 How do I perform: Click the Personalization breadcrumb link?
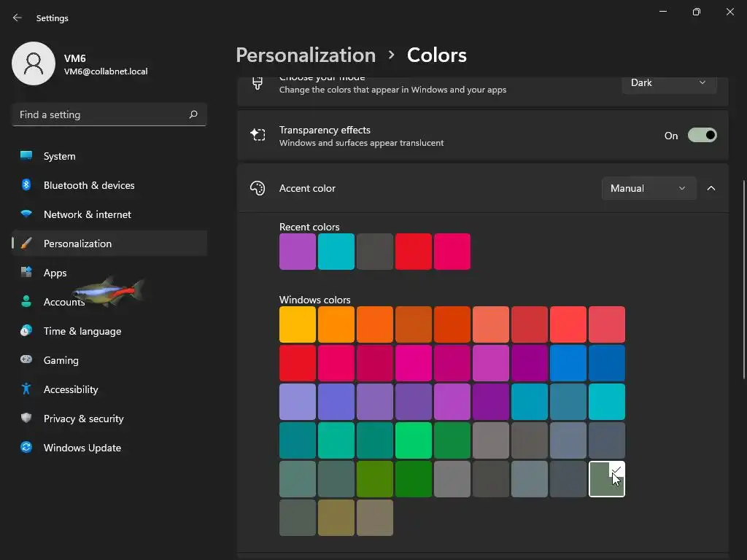(306, 55)
